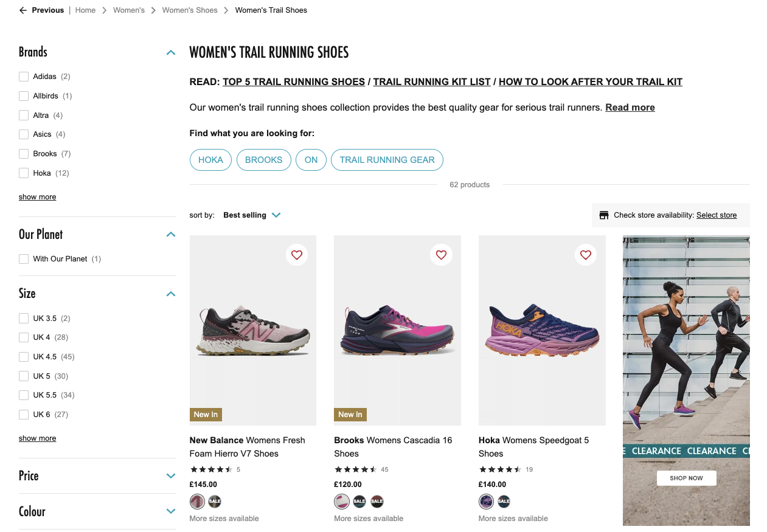The width and height of the screenshot is (767, 532).
Task: Show more brands in the Brands filter
Action: 38,197
